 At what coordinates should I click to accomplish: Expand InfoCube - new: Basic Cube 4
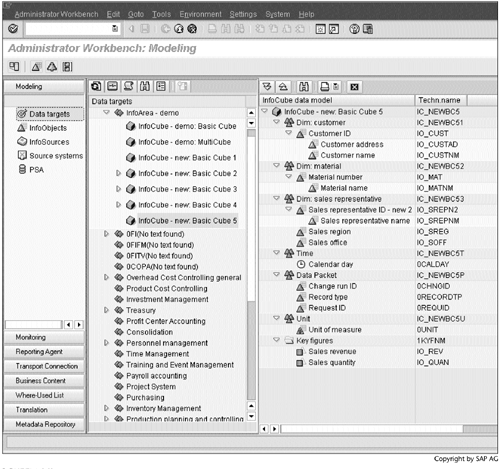click(x=118, y=205)
